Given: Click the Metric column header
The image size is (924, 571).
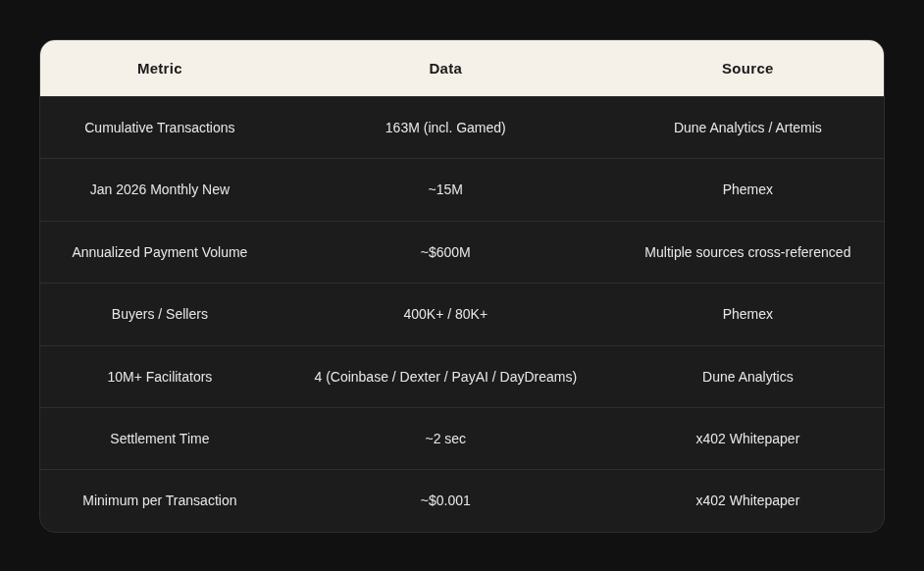Looking at the screenshot, I should [x=160, y=69].
